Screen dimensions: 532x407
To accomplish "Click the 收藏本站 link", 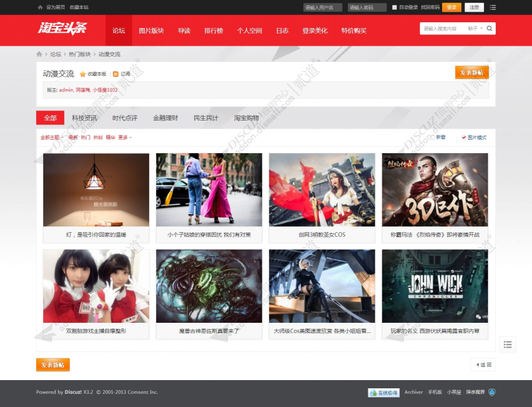I will click(x=79, y=7).
